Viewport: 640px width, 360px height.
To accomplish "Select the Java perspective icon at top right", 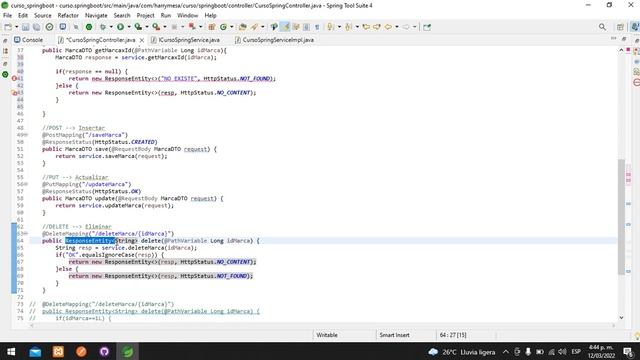I will 634,27.
